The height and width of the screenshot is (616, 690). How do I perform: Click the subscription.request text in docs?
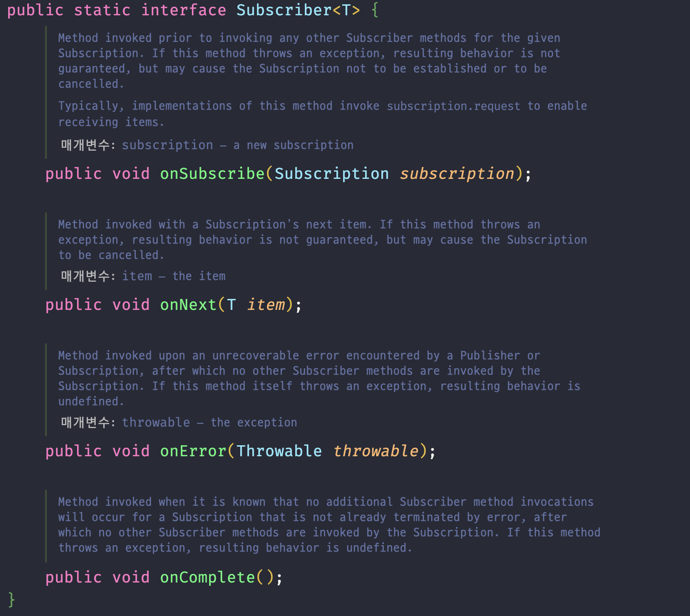pos(454,106)
